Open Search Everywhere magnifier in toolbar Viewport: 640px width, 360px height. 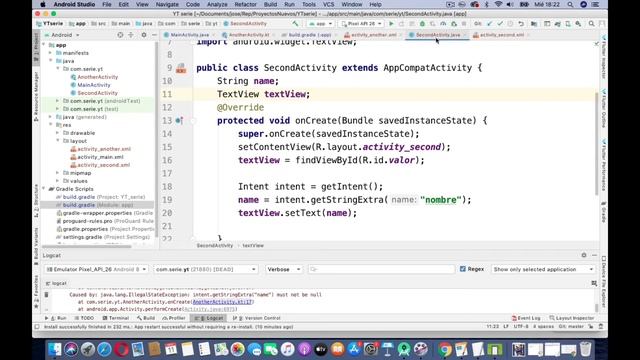pos(591,24)
